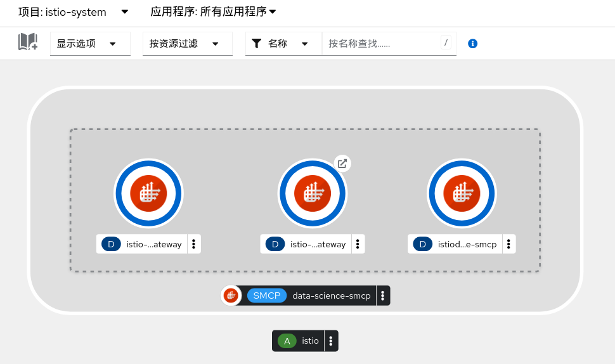Open URL decorator on middle deployment node

pyautogui.click(x=342, y=164)
